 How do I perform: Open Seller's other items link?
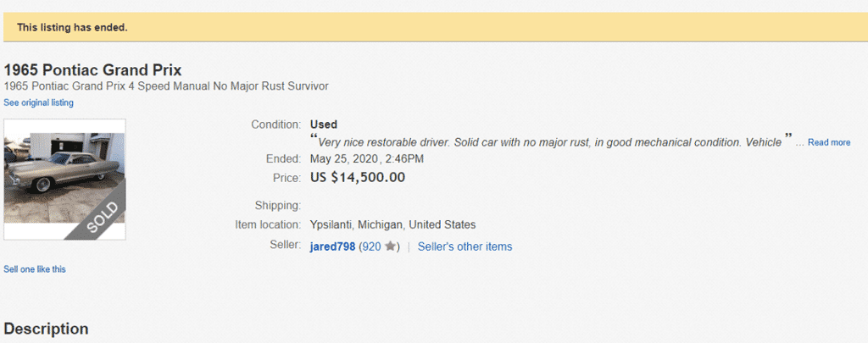click(x=465, y=246)
